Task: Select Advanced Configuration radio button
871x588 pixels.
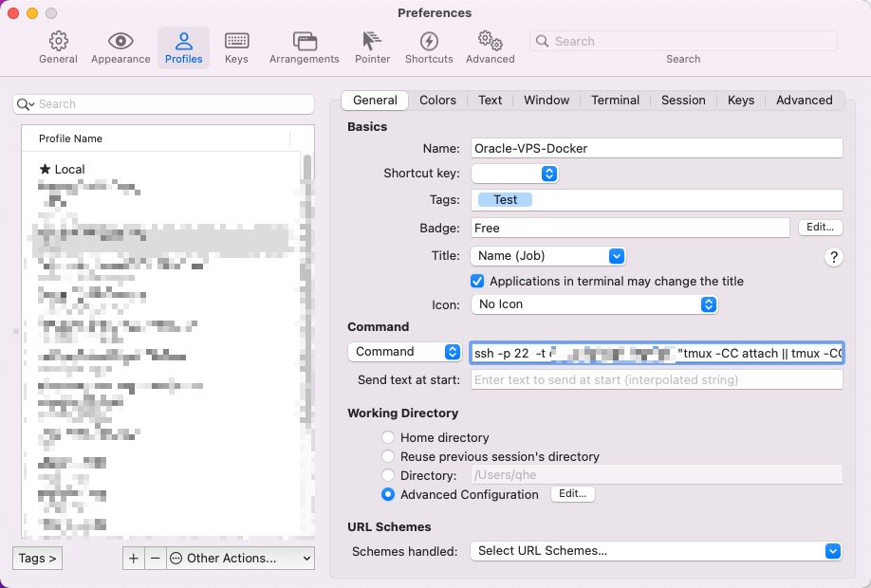Action: click(x=388, y=494)
